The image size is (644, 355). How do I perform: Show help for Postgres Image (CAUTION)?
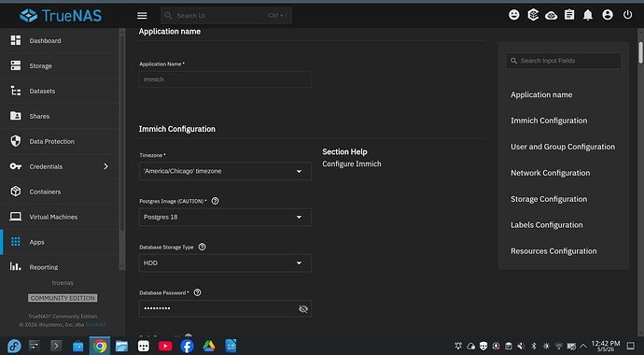pos(215,201)
